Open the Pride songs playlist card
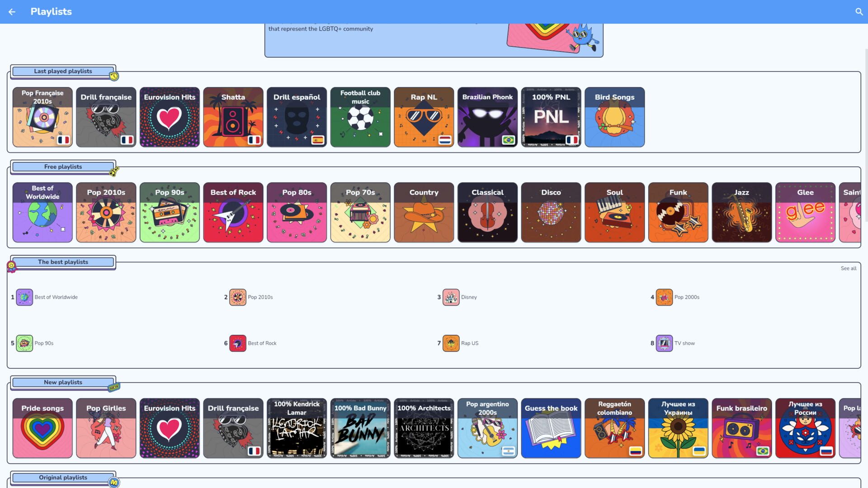The width and height of the screenshot is (868, 488). 42,428
